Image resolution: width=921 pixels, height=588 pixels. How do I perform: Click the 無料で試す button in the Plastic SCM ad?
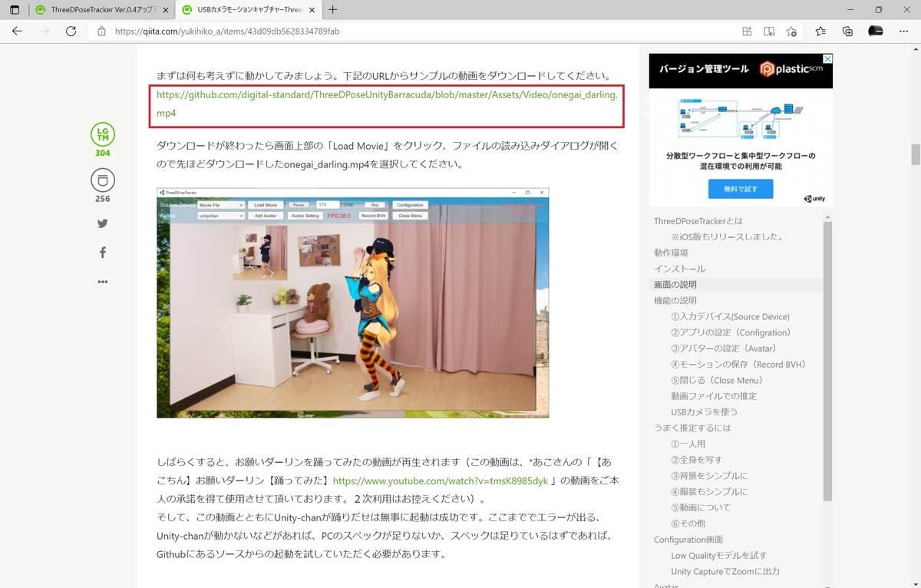click(x=739, y=188)
